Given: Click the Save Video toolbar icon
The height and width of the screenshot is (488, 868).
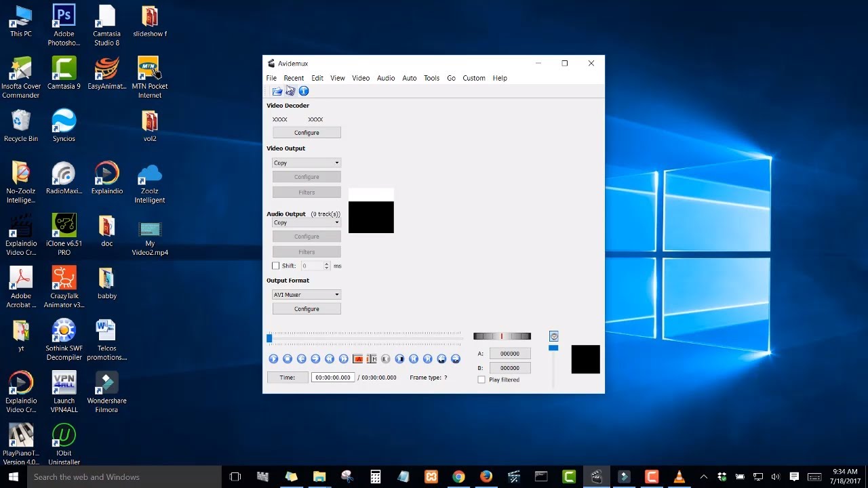Looking at the screenshot, I should (290, 91).
